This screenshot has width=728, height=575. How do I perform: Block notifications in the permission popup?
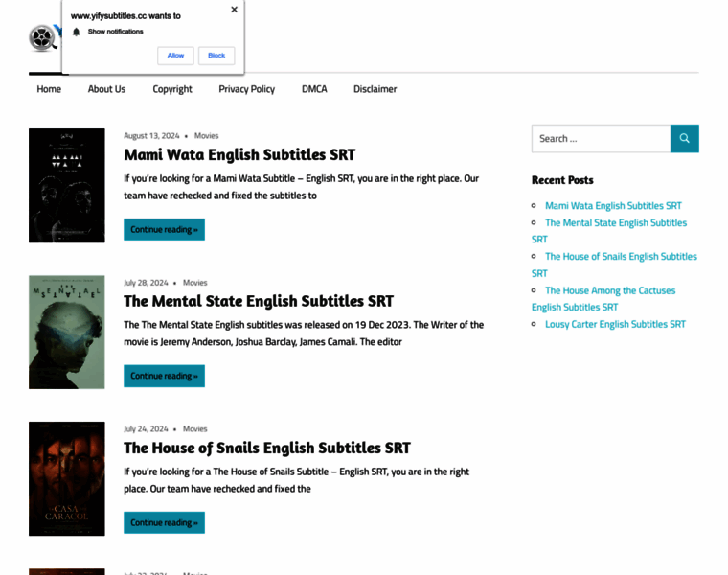pos(216,56)
